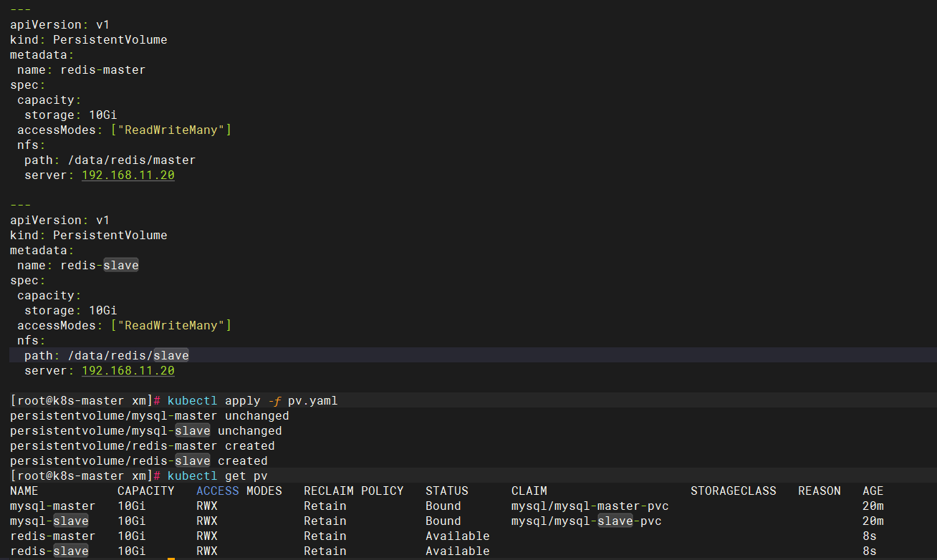Select the 'path: /data/redis/master' line
The width and height of the screenshot is (937, 560).
click(110, 160)
